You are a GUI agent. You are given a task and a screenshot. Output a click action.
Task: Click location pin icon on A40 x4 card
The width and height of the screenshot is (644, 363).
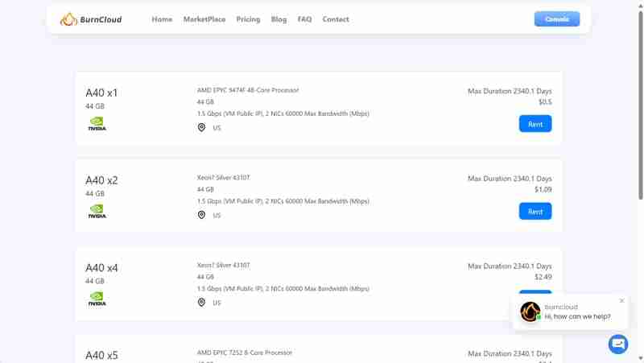(201, 303)
